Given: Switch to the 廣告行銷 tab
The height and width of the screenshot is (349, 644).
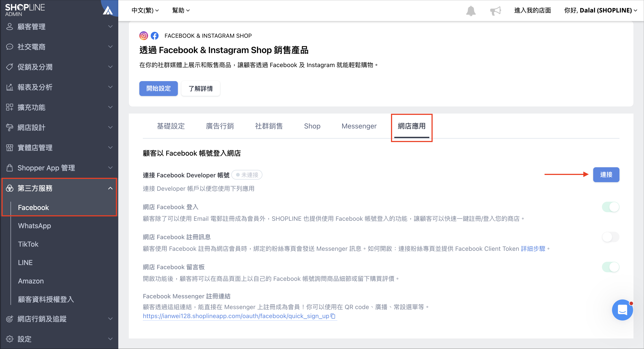Looking at the screenshot, I should [220, 126].
